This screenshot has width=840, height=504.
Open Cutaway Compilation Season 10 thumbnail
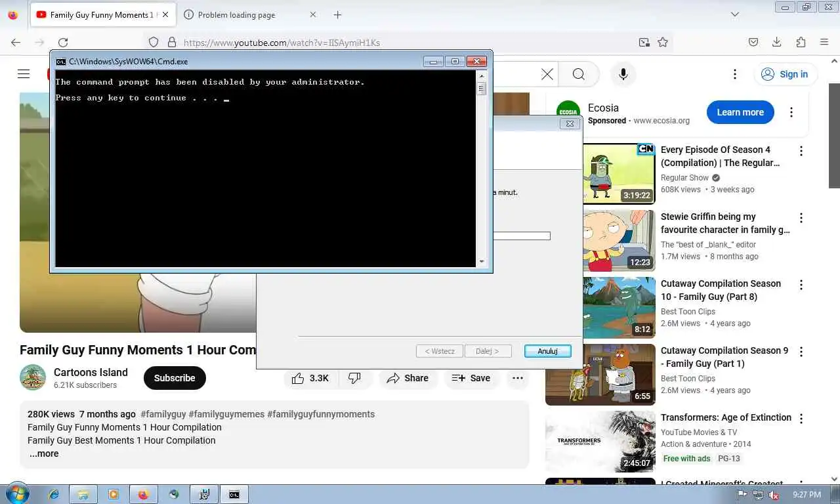click(x=619, y=307)
